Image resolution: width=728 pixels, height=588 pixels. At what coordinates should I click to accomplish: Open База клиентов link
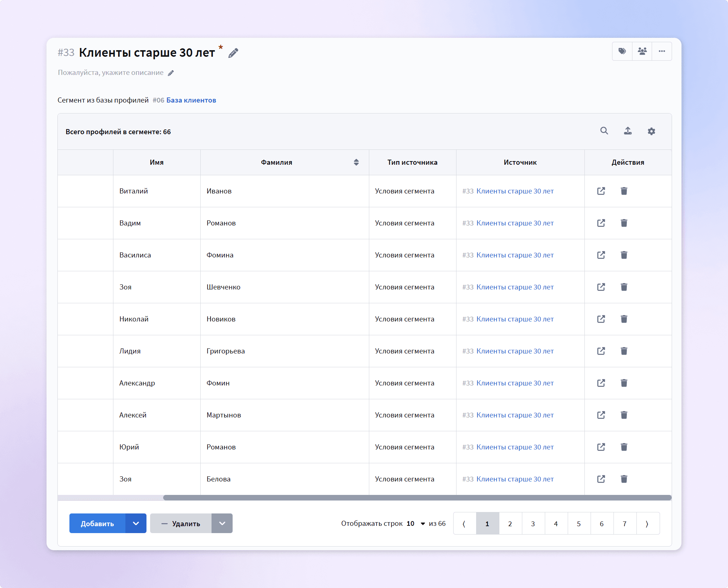click(191, 100)
